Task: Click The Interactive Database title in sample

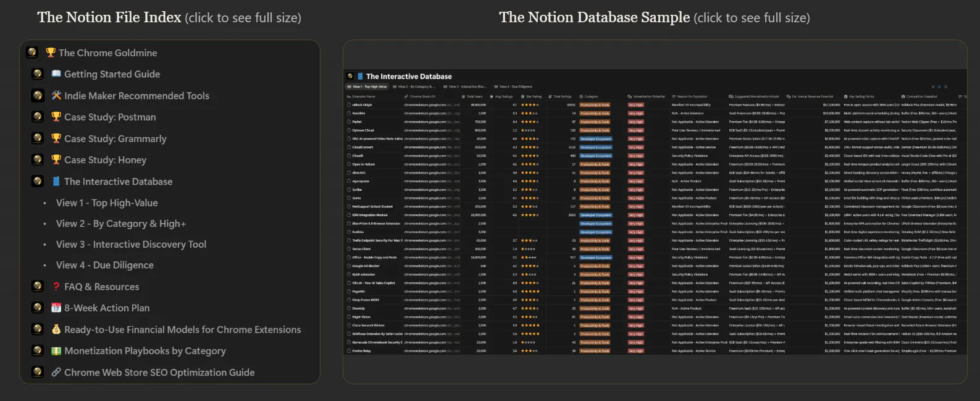Action: [409, 76]
